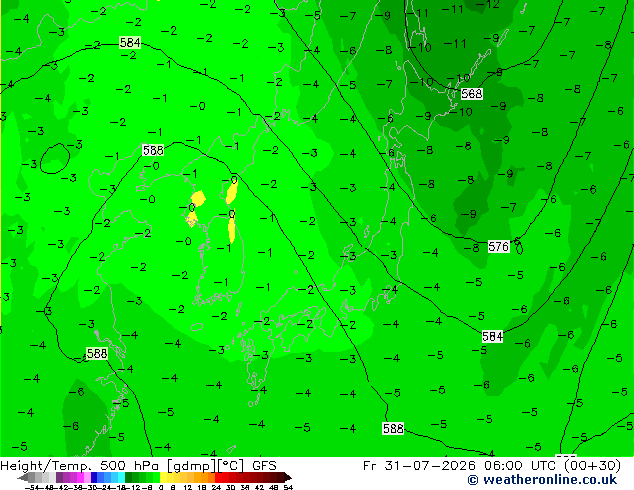Click the 584 contour label in upper left

tap(130, 42)
